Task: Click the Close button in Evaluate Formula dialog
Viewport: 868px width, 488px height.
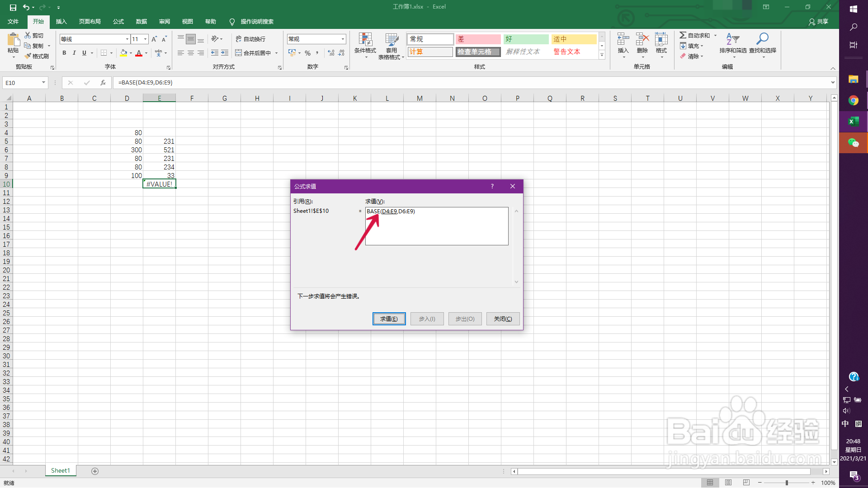Action: (503, 319)
